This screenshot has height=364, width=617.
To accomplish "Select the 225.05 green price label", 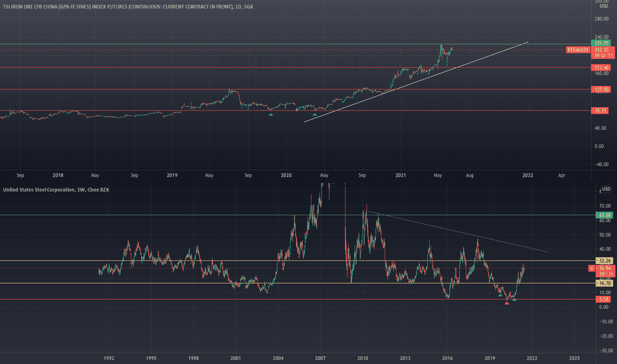I will click(601, 43).
